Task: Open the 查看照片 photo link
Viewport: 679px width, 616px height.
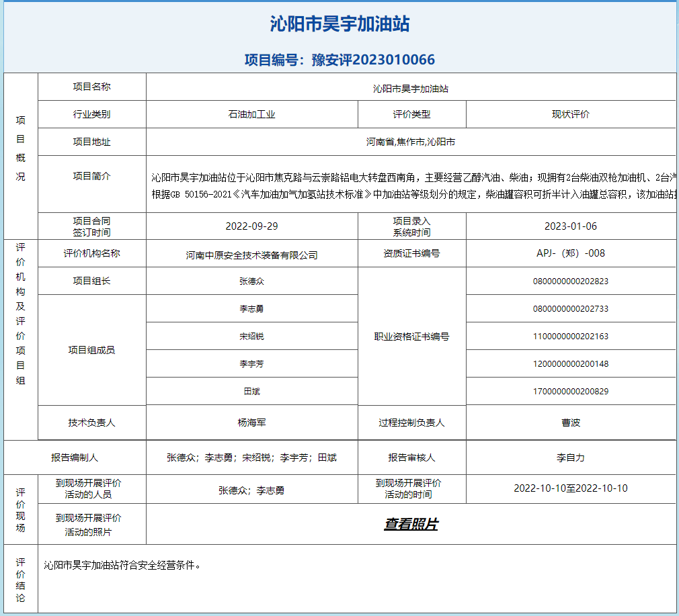Action: click(x=411, y=524)
